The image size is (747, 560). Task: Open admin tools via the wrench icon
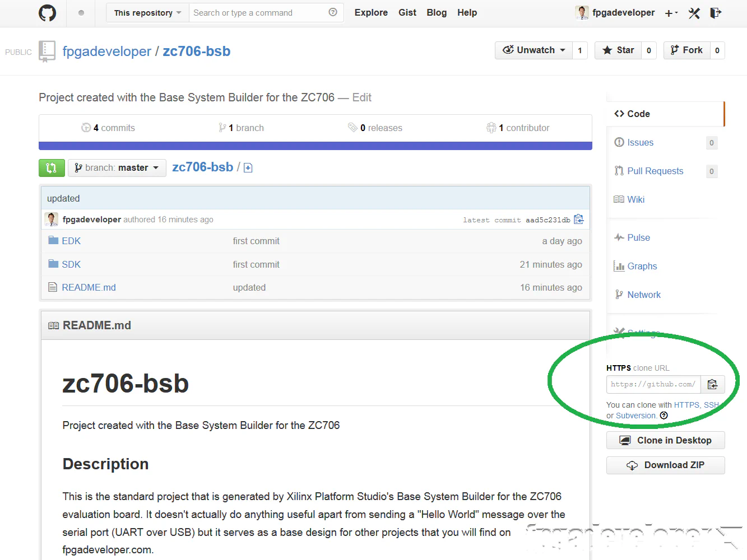[x=694, y=12]
